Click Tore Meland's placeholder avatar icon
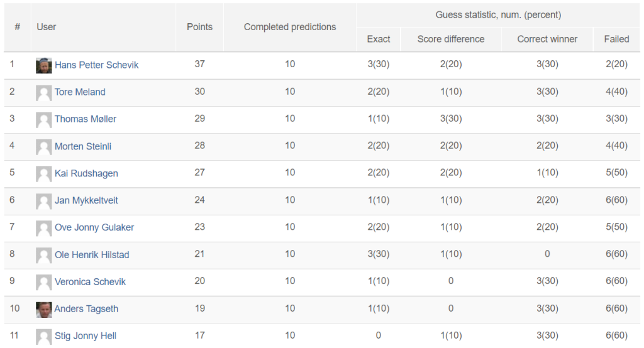Viewport: 644px width, 348px height. point(43,93)
